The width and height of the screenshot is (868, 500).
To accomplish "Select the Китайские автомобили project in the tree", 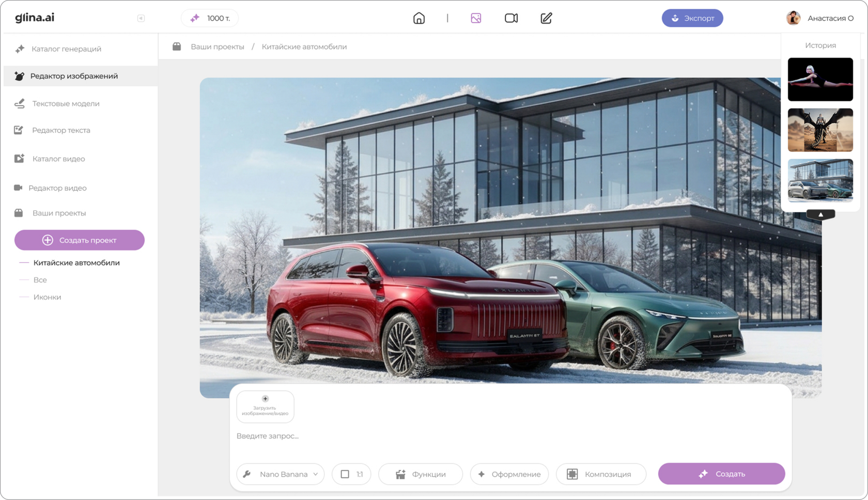I will click(x=76, y=263).
